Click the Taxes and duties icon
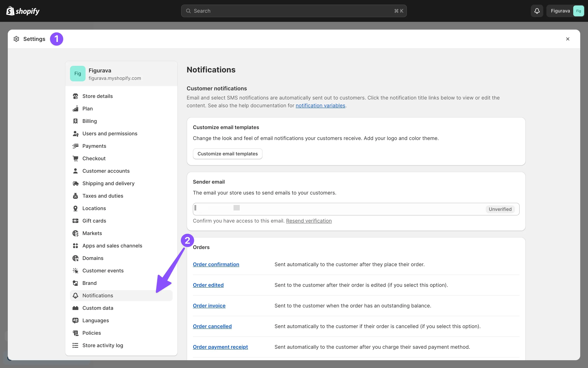The height and width of the screenshot is (368, 588). pyautogui.click(x=75, y=196)
